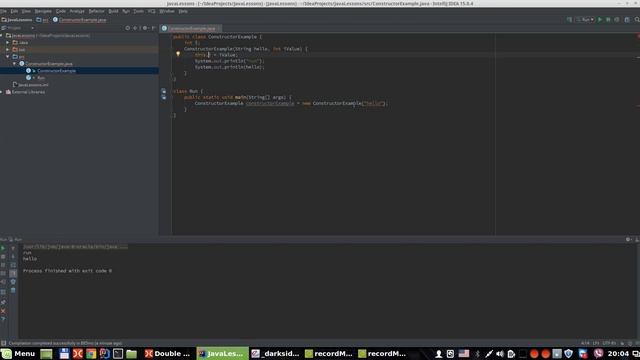This screenshot has height=360, width=640.
Task: Click the Debug icon in top toolbar
Action: click(x=608, y=20)
